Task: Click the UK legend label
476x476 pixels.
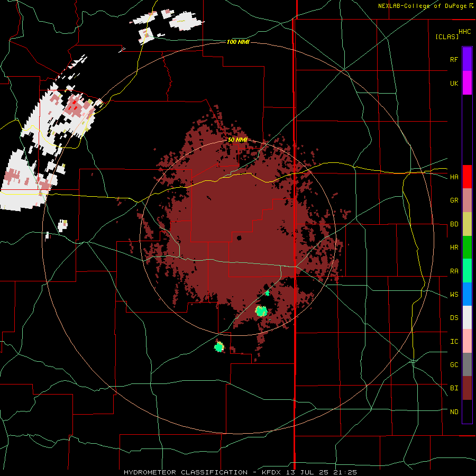Action: tap(454, 83)
